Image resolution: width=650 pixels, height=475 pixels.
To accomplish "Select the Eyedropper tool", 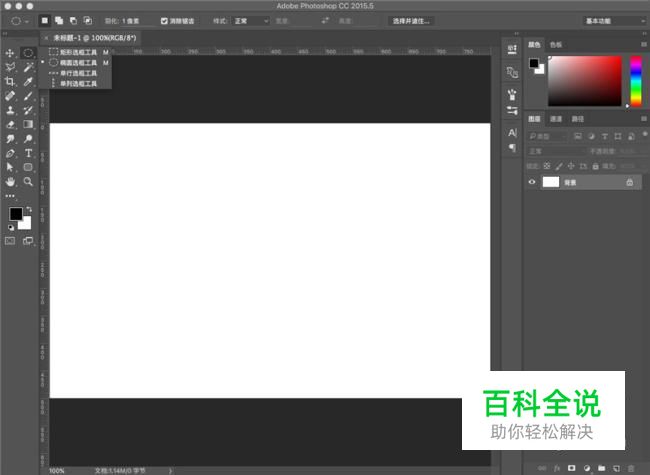I will [28, 81].
